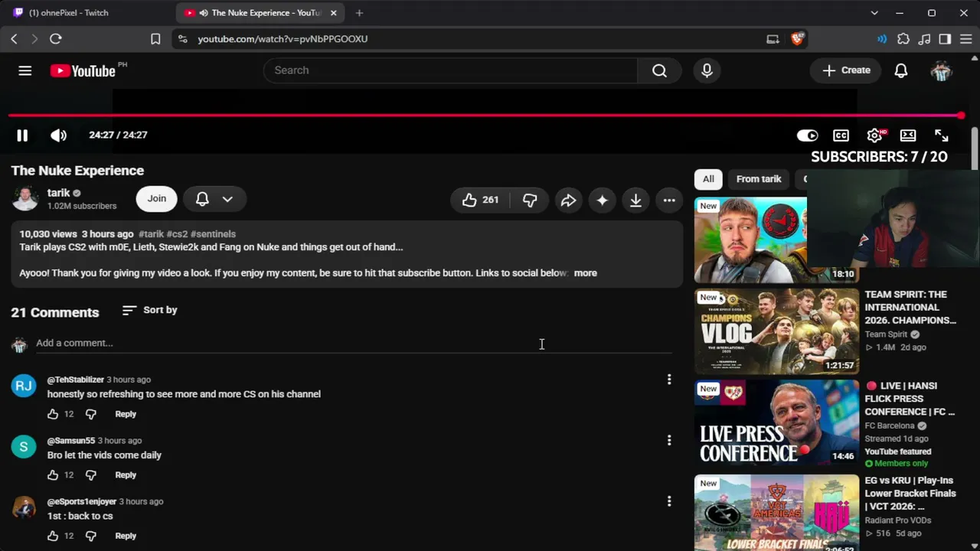
Task: Open the Sort by comments dropdown
Action: pyautogui.click(x=149, y=310)
